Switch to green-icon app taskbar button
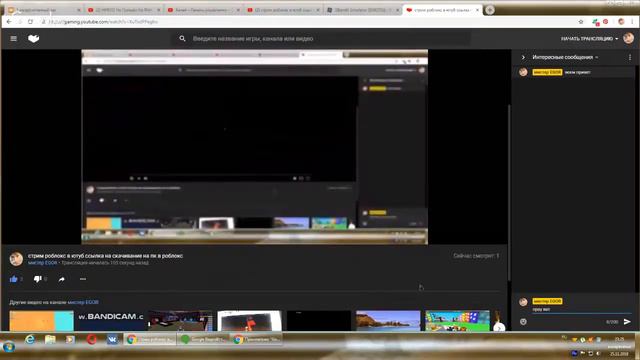Viewport: 640px width, 360px height. (203, 339)
